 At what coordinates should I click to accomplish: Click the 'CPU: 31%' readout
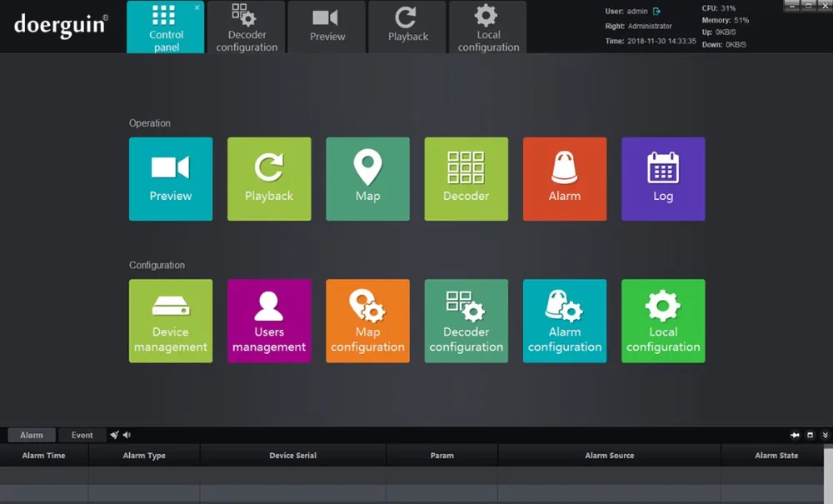tap(719, 8)
